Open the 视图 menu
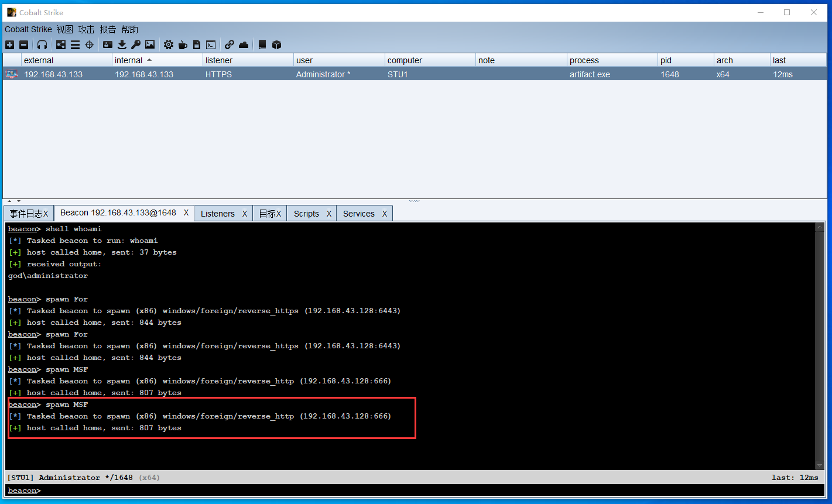 65,29
